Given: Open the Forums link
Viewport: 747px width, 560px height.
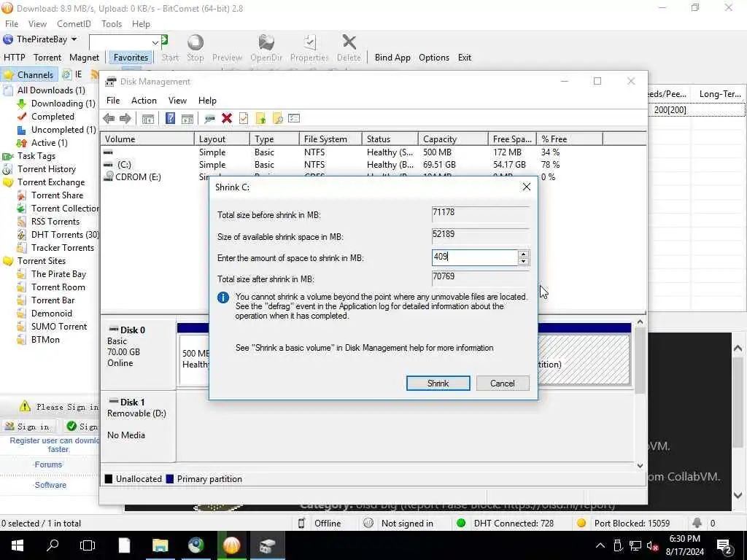Looking at the screenshot, I should coord(48,464).
